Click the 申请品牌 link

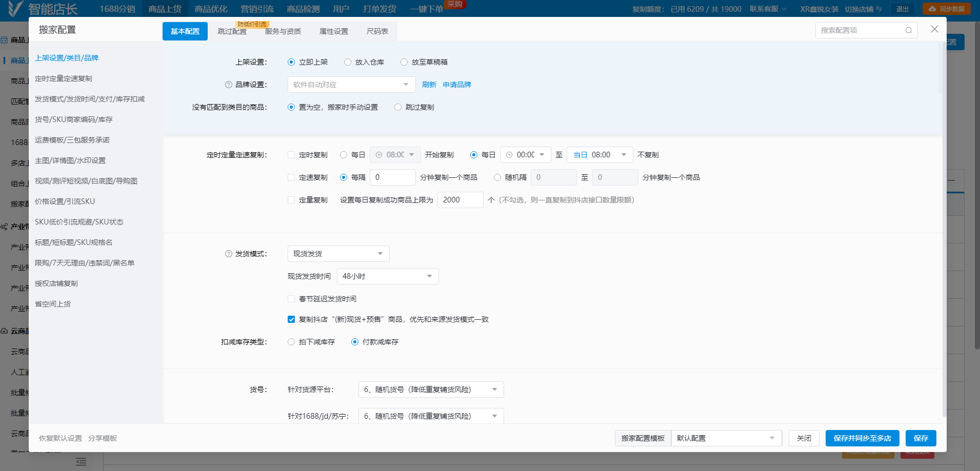coord(457,85)
